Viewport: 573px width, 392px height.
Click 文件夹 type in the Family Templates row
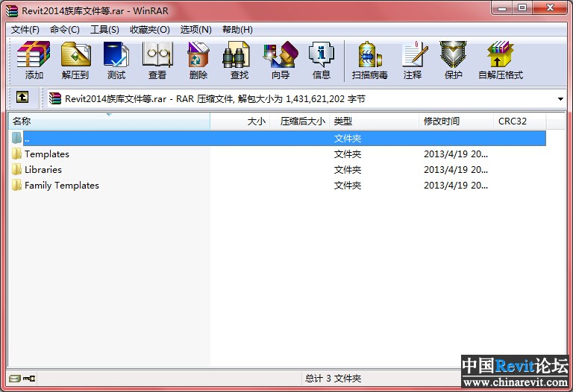click(348, 186)
